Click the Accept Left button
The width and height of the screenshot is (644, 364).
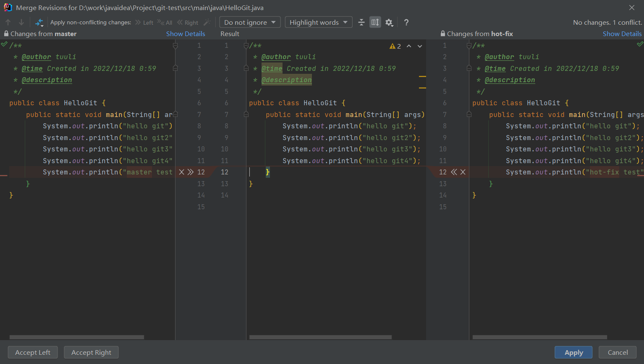33,353
